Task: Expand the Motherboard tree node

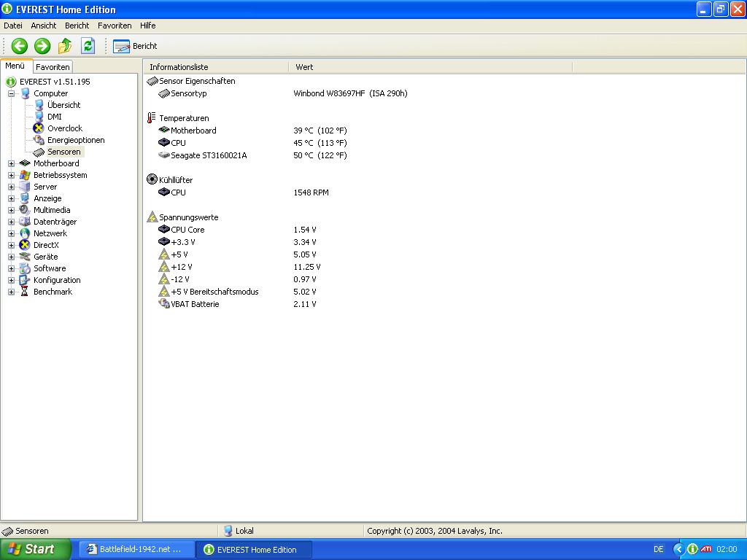Action: pyautogui.click(x=11, y=164)
